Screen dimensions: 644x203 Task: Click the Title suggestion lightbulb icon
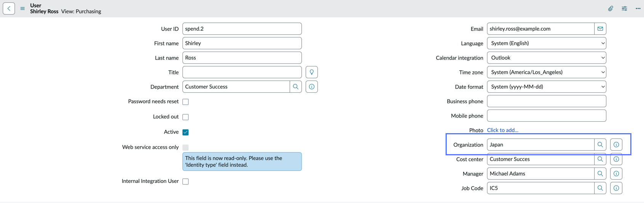pyautogui.click(x=312, y=72)
